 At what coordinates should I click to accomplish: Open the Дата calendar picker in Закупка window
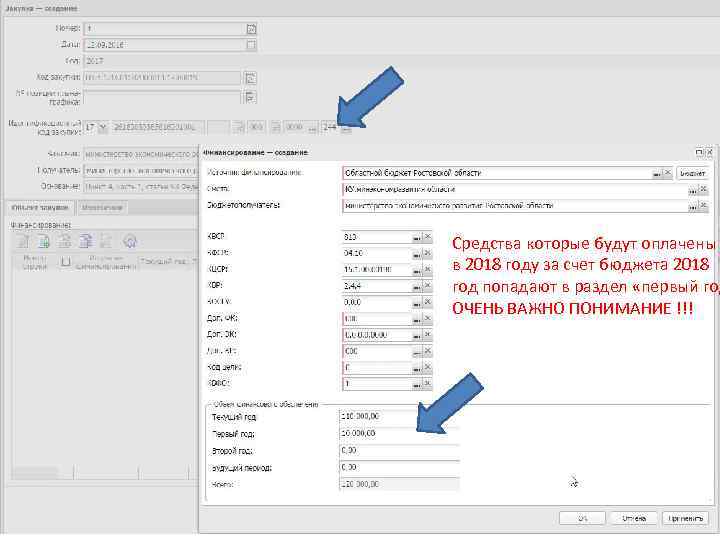pos(251,45)
